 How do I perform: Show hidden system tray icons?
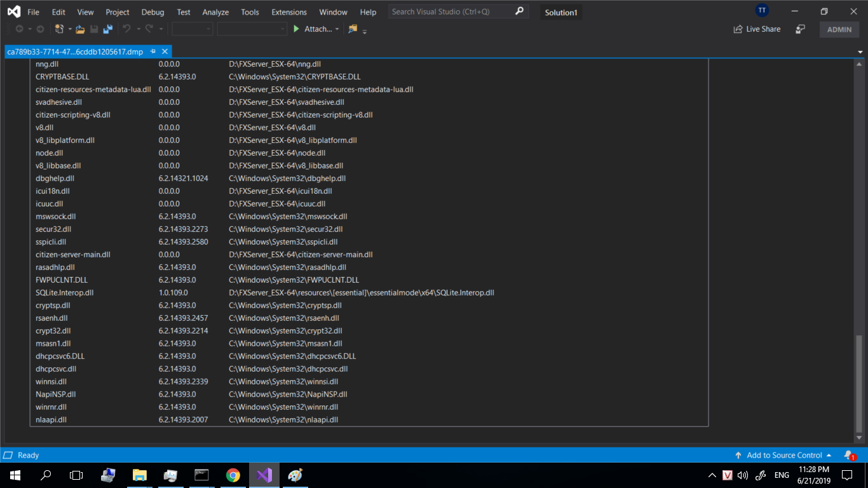[712, 475]
